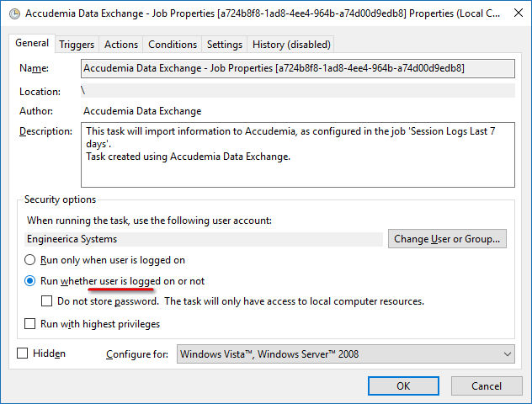
Task: Toggle the Hidden checkbox
Action: coord(23,353)
